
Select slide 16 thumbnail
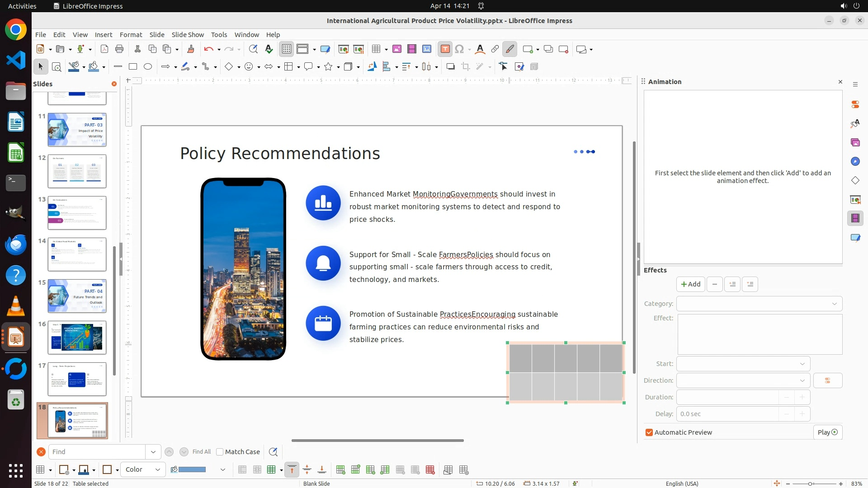pyautogui.click(x=77, y=338)
